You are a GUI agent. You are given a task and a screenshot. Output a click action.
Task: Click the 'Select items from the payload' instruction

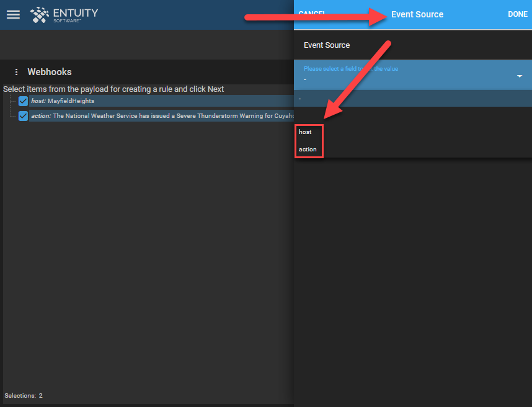pyautogui.click(x=113, y=89)
